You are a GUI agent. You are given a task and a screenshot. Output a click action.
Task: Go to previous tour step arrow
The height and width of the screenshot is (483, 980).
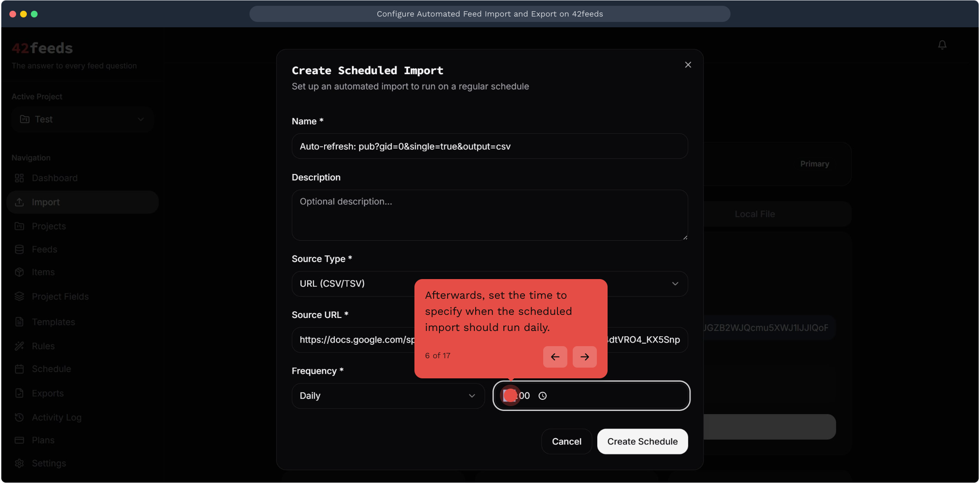[x=555, y=357]
